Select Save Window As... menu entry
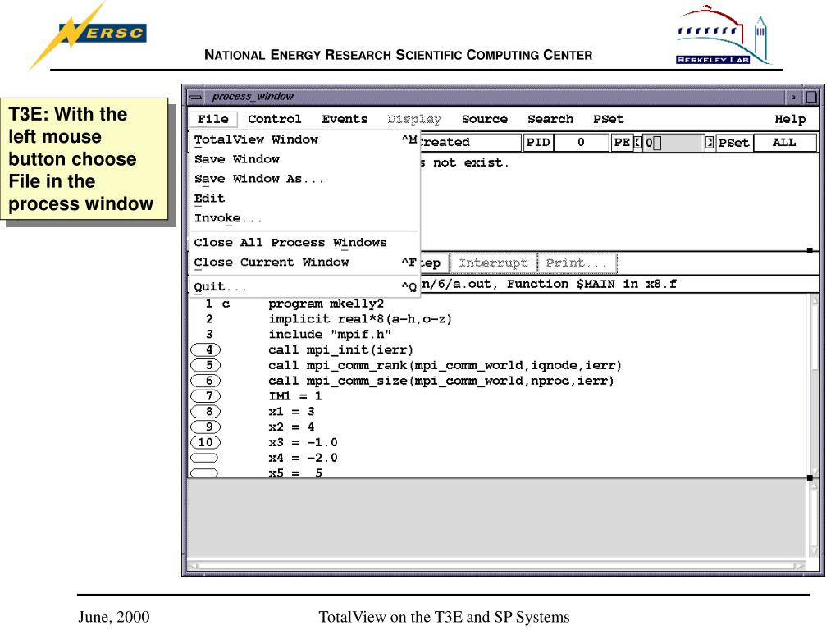Viewport: 840px width, 630px height. pos(304,179)
